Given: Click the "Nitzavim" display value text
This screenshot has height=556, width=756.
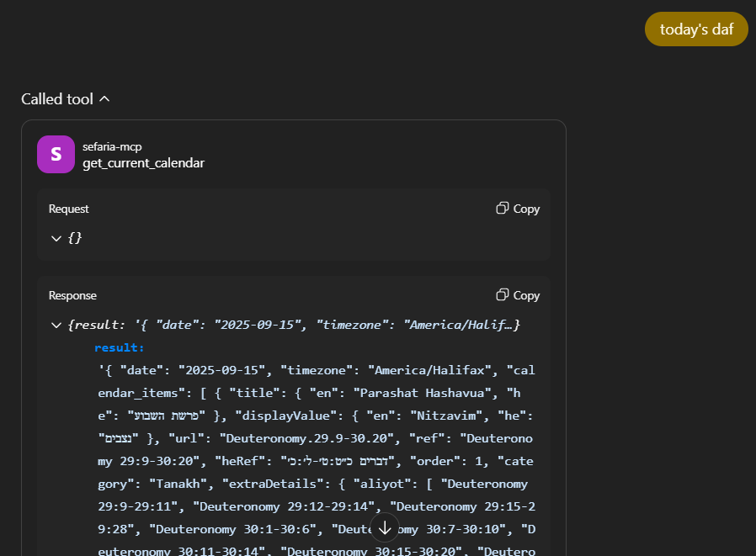Looking at the screenshot, I should tap(445, 416).
